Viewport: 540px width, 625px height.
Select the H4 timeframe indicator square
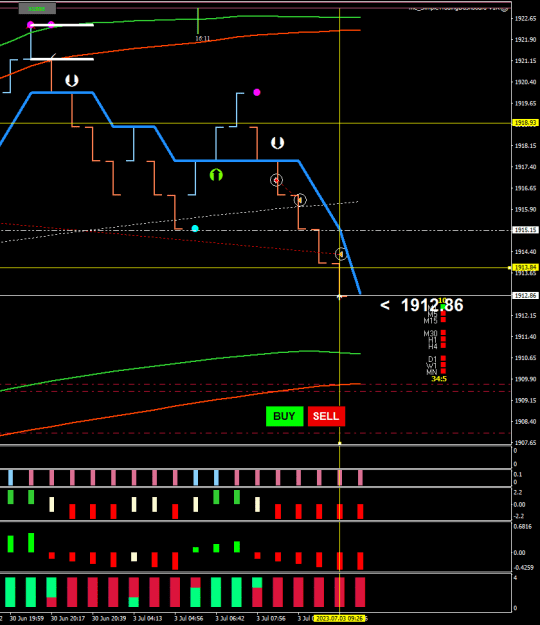coord(443,346)
